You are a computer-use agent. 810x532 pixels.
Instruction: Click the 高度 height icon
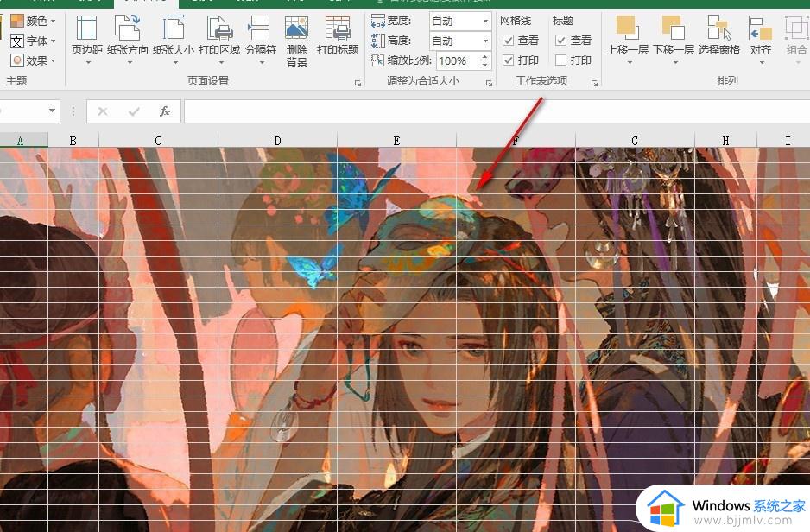(378, 41)
